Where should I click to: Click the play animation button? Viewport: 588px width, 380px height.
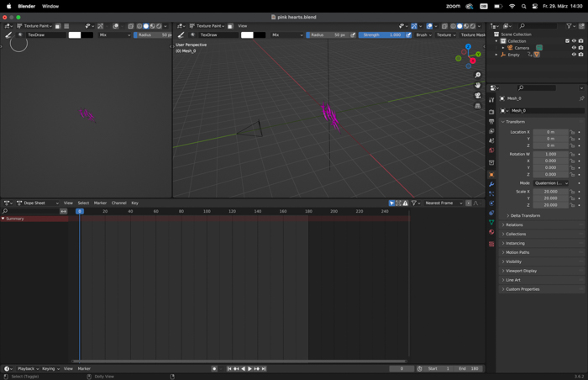(249, 369)
